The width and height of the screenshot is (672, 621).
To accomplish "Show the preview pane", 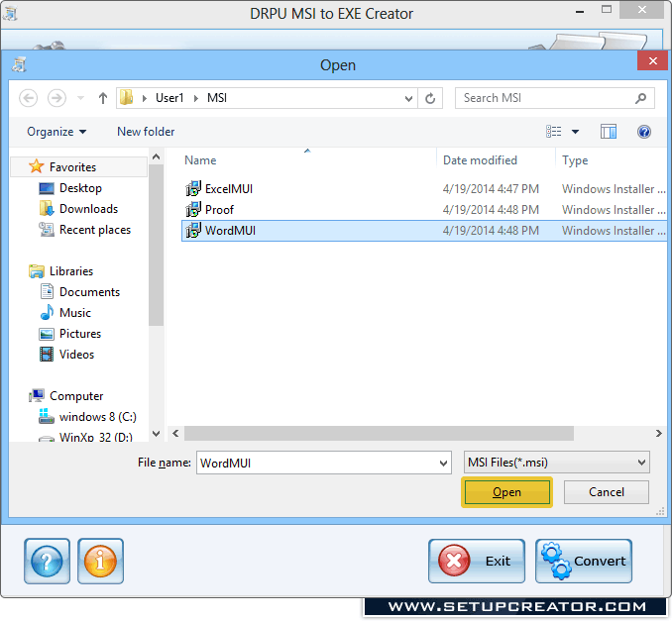I will tap(609, 132).
